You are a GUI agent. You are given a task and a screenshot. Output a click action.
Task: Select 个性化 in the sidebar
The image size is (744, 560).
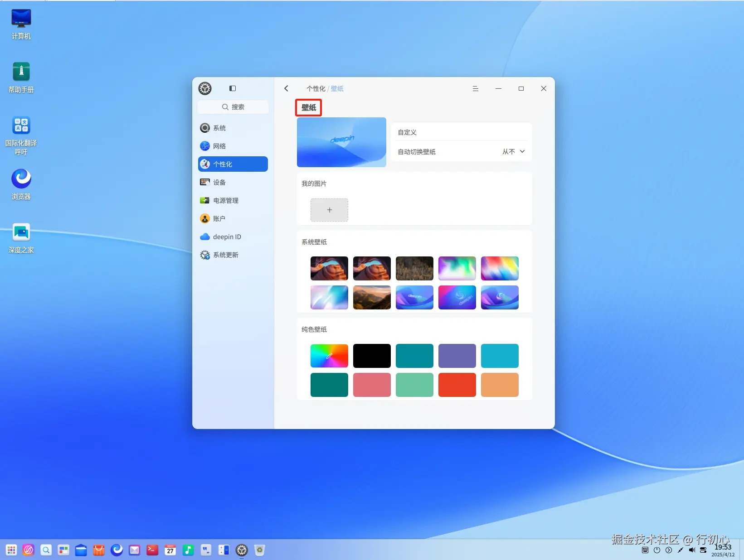click(x=233, y=164)
